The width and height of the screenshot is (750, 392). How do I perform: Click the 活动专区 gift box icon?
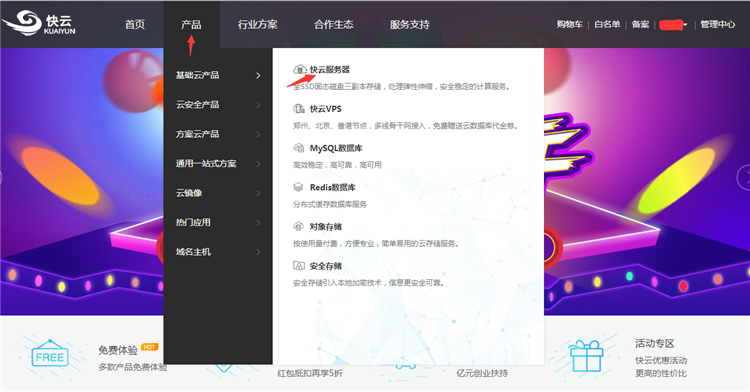point(586,356)
